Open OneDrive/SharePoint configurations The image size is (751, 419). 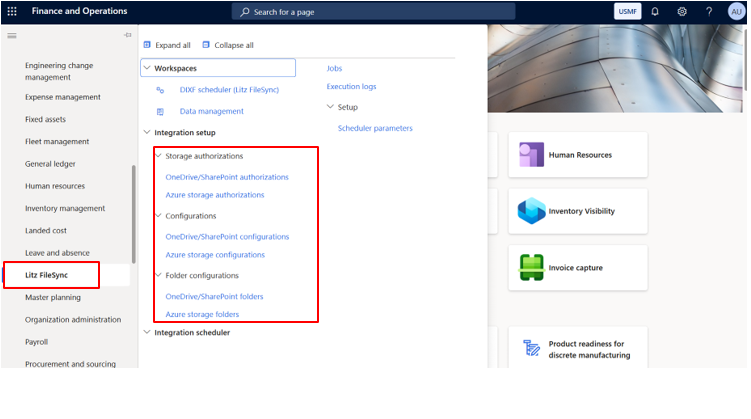tap(228, 237)
